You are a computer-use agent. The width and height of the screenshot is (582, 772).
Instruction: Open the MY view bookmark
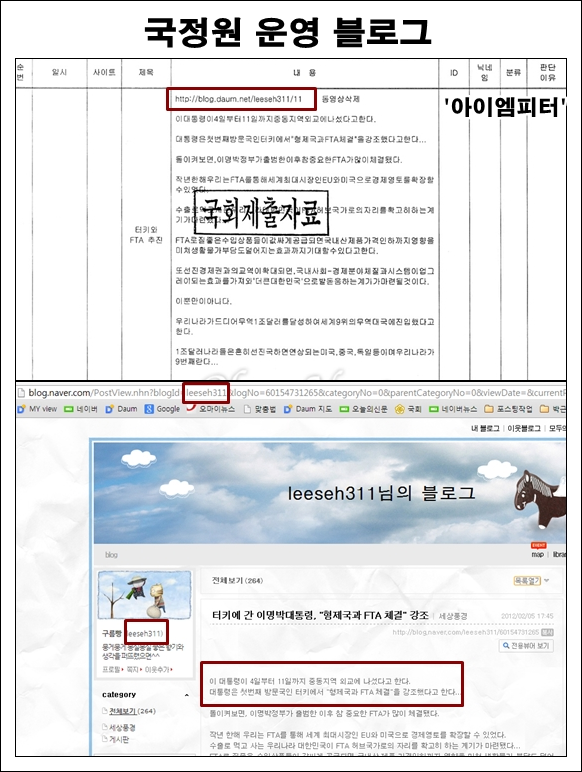(37, 409)
